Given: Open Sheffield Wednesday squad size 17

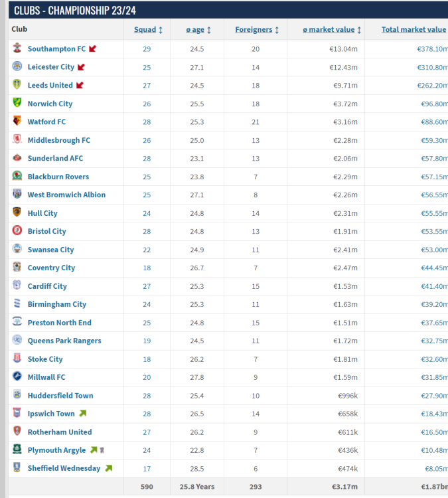Looking at the screenshot, I should 147,469.
